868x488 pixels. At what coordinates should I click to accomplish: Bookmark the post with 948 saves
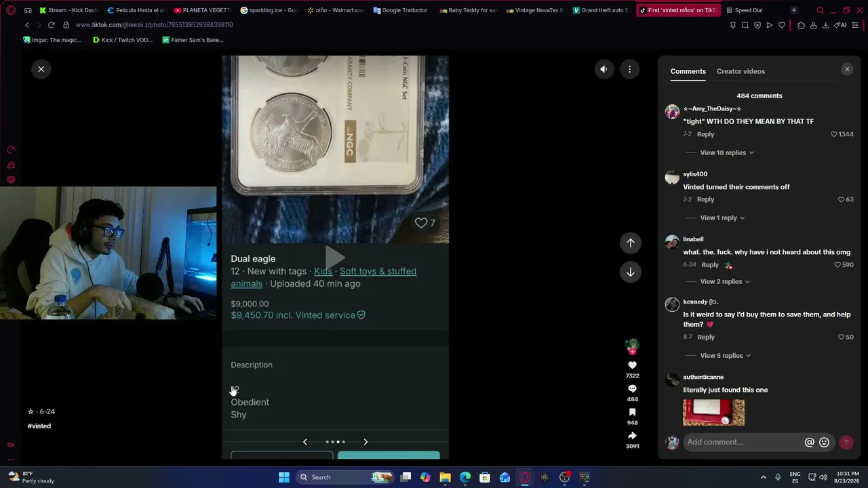(632, 412)
